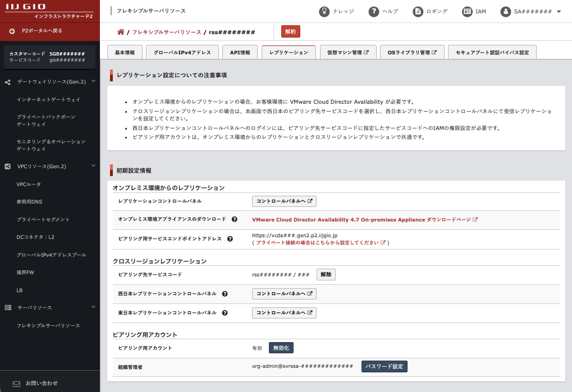Click help icon for オンプレミス環境アプライアンスのダウンロード
The image size is (572, 392).
tap(235, 219)
